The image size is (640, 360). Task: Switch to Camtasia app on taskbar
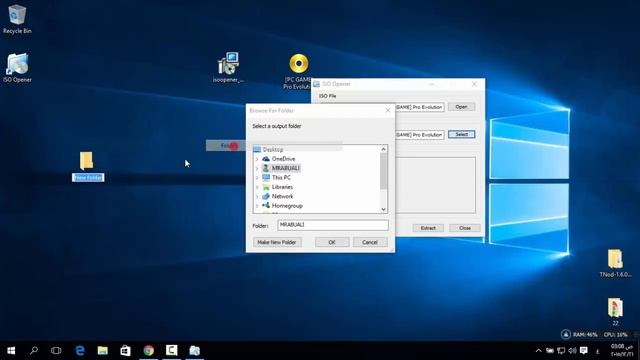point(171,350)
